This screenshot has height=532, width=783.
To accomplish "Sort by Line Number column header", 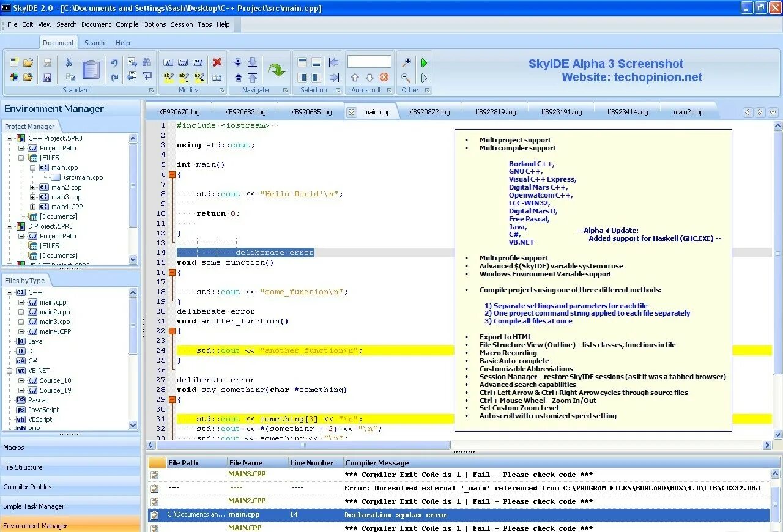I will tap(315, 463).
